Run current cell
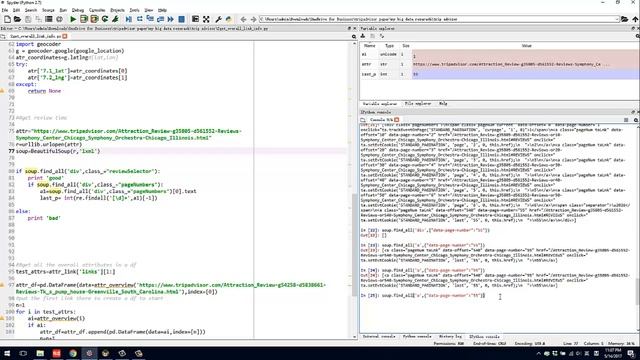640x360 pixels. (84, 19)
